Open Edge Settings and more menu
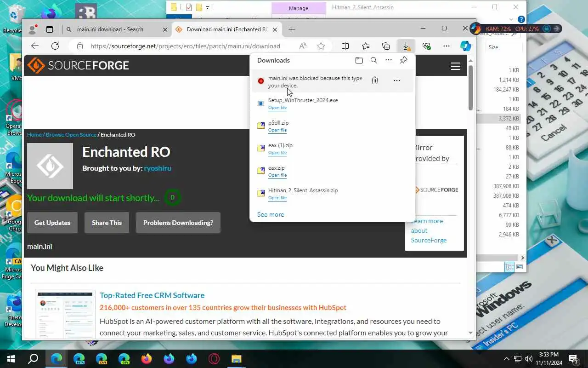 click(447, 46)
